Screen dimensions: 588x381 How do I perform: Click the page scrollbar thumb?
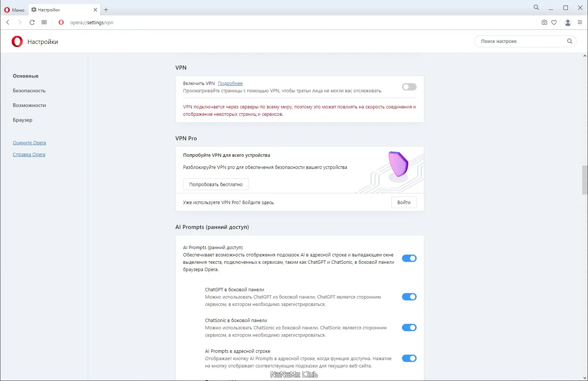click(x=585, y=180)
